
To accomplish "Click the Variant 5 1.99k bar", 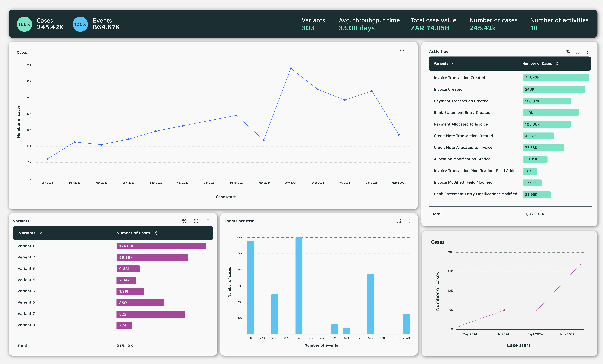I will pyautogui.click(x=130, y=291).
